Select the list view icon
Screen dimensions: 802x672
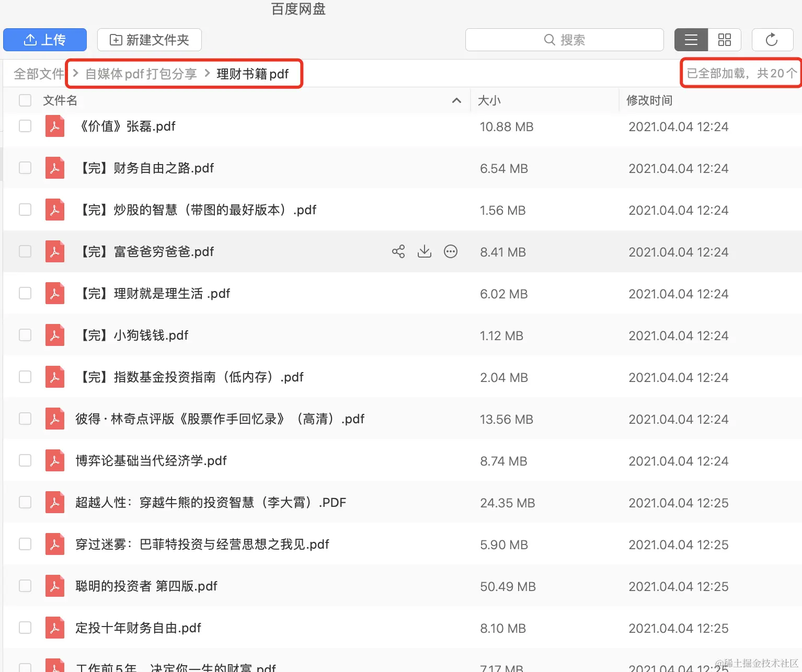[x=691, y=40]
